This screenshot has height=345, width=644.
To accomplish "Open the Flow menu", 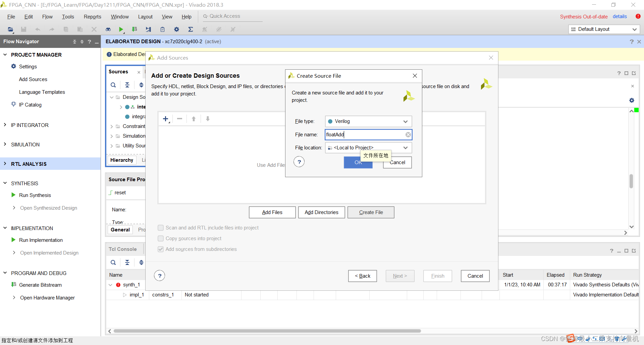I will pyautogui.click(x=47, y=17).
